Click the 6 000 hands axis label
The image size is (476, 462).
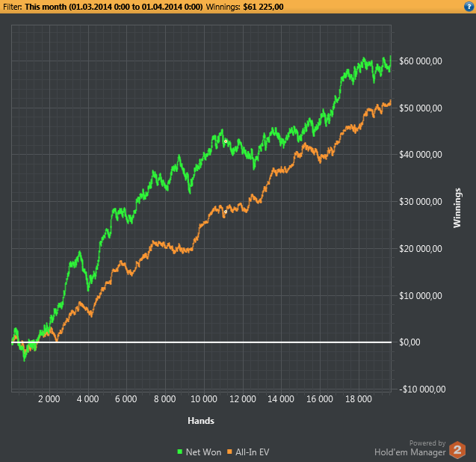tap(126, 398)
